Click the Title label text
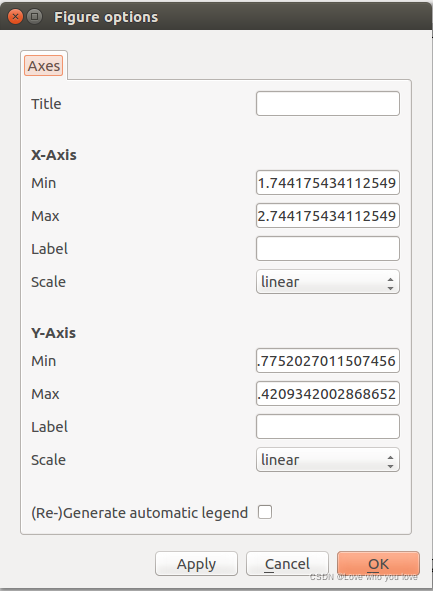The height and width of the screenshot is (591, 433). (46, 104)
